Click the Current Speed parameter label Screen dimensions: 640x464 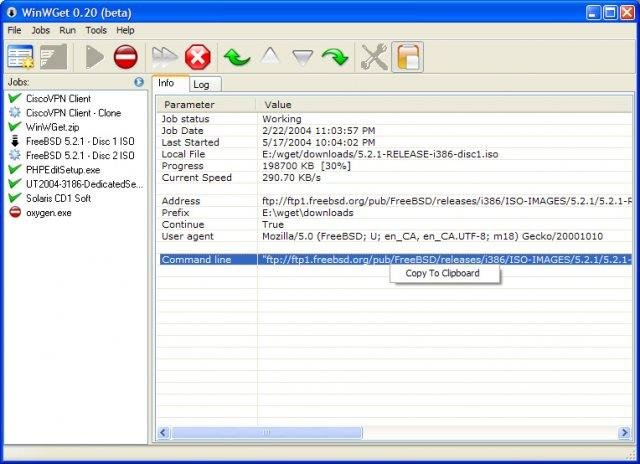[197, 178]
